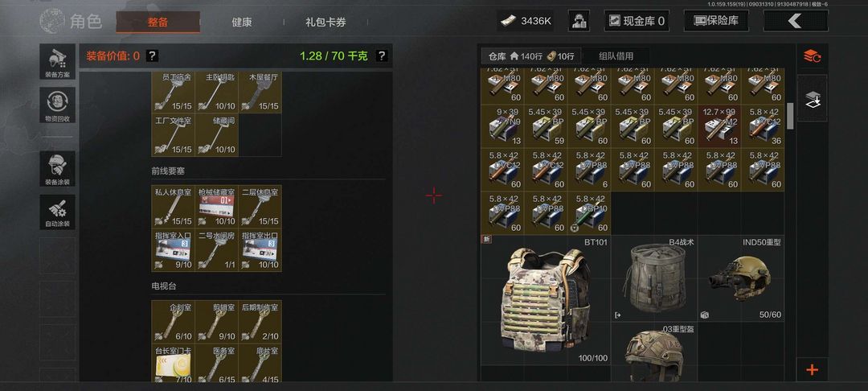The image size is (868, 391).
Task: Open the player profile icon next to cash
Action: (579, 21)
